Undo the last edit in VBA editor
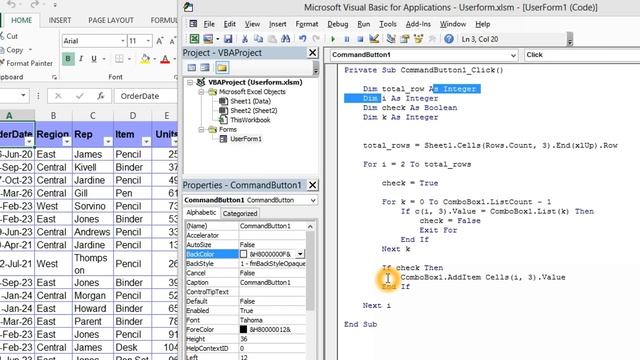The width and height of the screenshot is (640, 360). (x=302, y=39)
